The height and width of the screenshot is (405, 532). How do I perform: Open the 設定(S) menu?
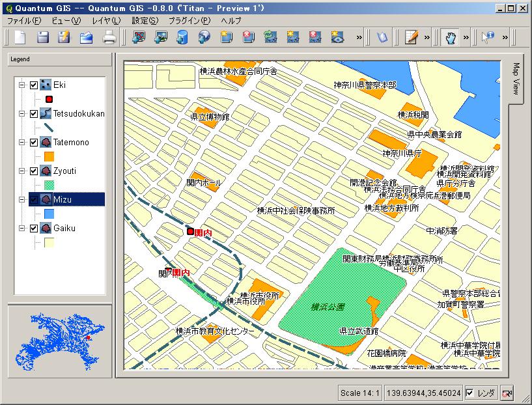point(145,21)
